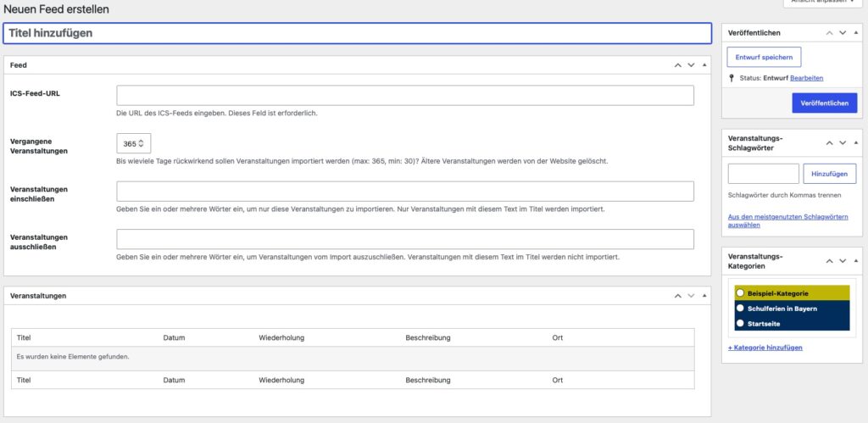The width and height of the screenshot is (868, 423).
Task: Select Schulferien in Bayern radio button
Action: pyautogui.click(x=740, y=308)
